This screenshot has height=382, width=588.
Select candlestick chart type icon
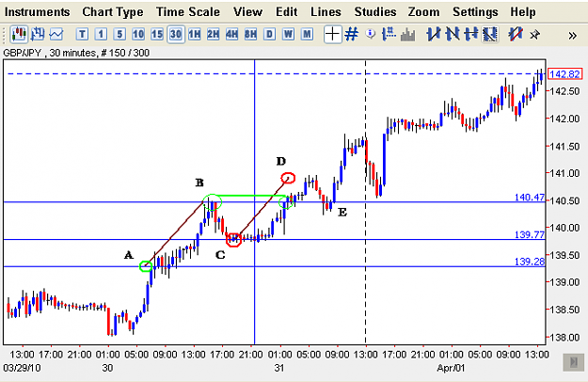tap(19, 35)
